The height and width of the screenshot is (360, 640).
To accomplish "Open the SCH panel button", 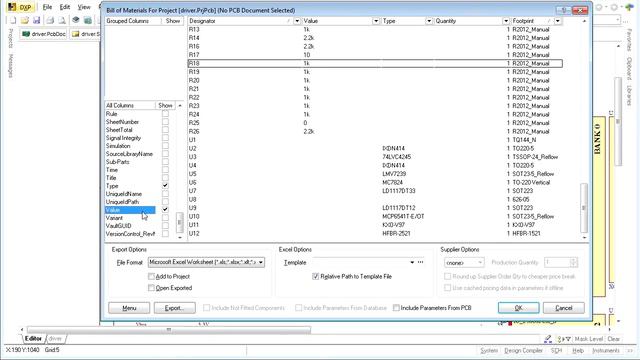I will pyautogui.click(x=556, y=351).
